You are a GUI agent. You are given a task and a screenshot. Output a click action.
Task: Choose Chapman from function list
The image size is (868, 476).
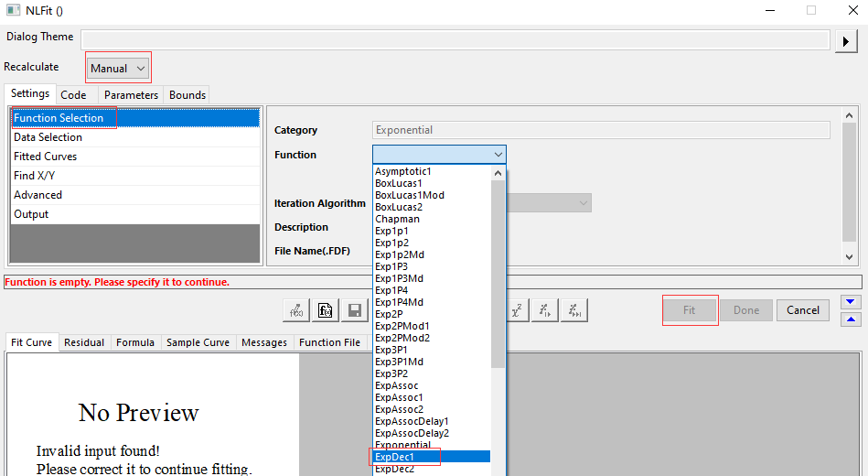pos(433,220)
